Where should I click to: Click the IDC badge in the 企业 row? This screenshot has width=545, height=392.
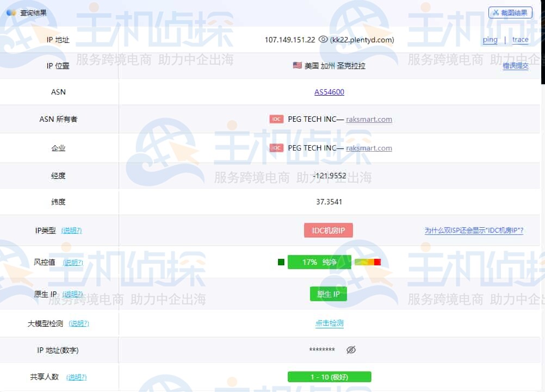point(277,148)
